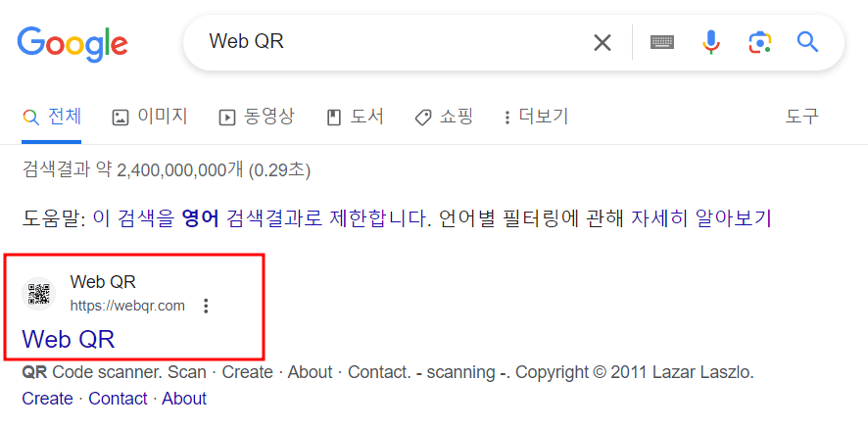Open the Create sitelink
Screen dimensions: 868x429
[48, 399]
